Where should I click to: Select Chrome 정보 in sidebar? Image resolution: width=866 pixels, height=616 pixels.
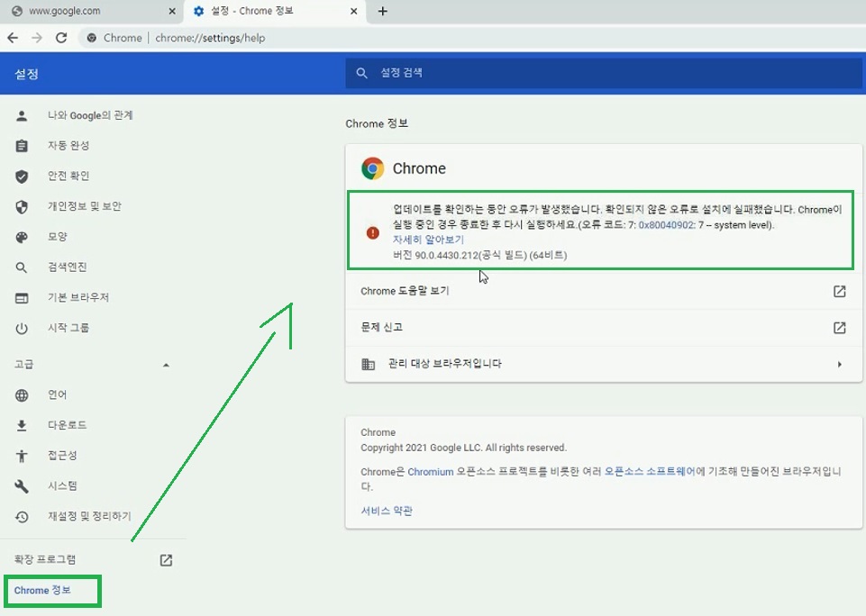click(x=42, y=590)
